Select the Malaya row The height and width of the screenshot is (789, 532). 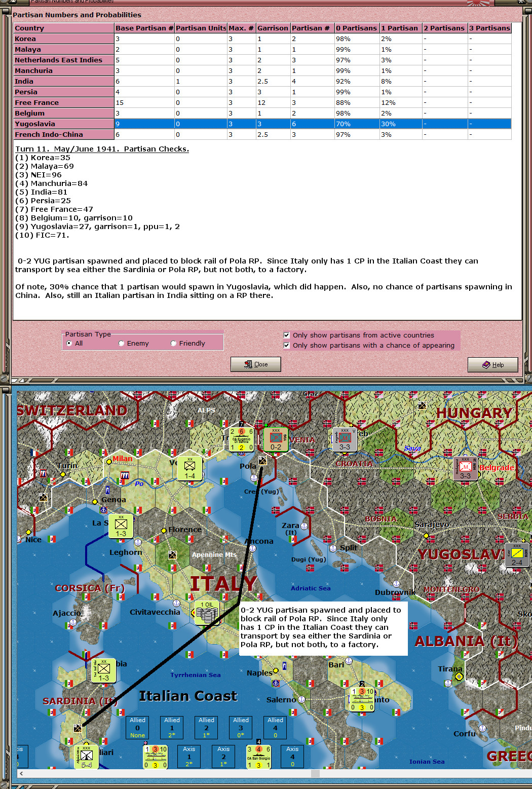point(262,49)
